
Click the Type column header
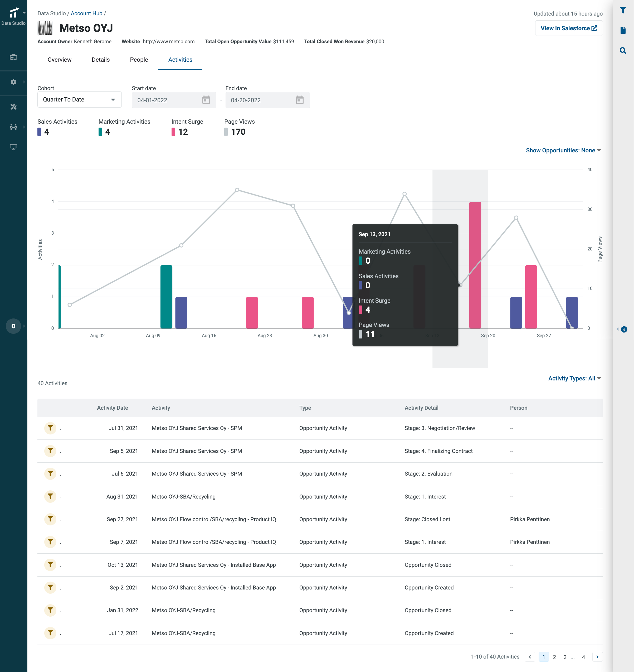click(x=305, y=408)
